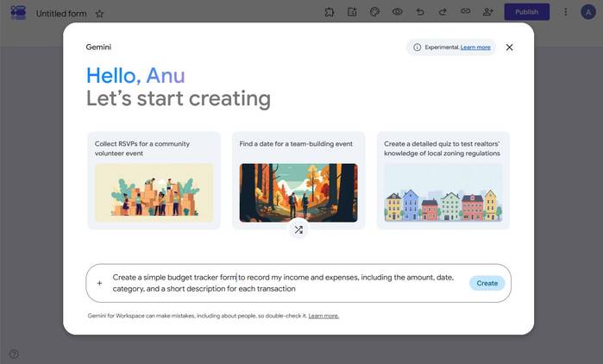Open the customize theme palette
The image size is (603, 364).
click(374, 12)
